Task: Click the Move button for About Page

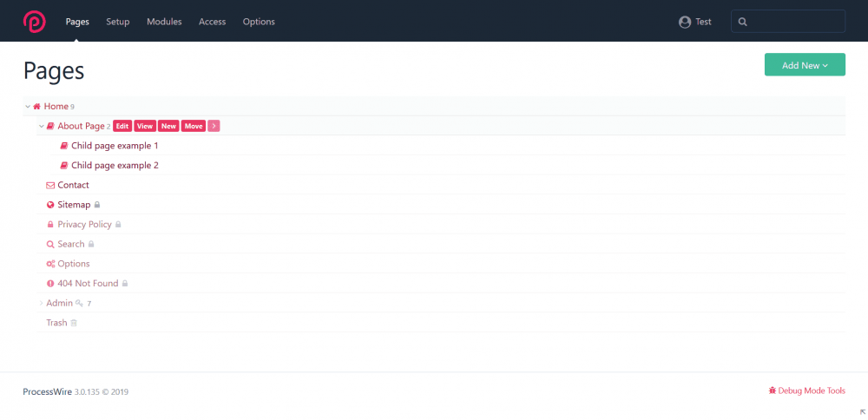Action: [194, 127]
